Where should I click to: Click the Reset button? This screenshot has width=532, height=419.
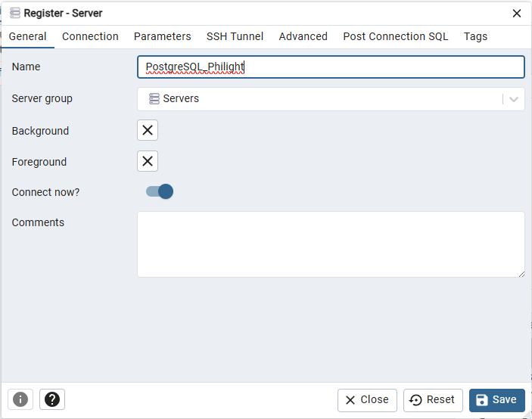point(433,400)
